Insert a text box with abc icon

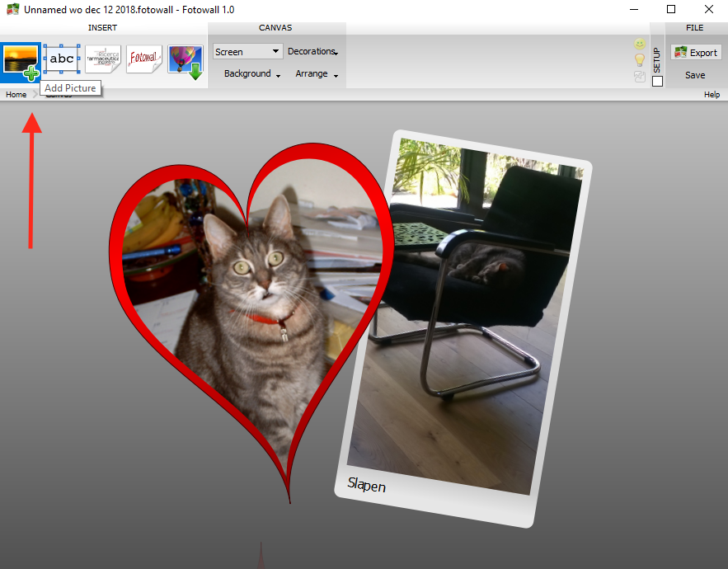pos(62,59)
